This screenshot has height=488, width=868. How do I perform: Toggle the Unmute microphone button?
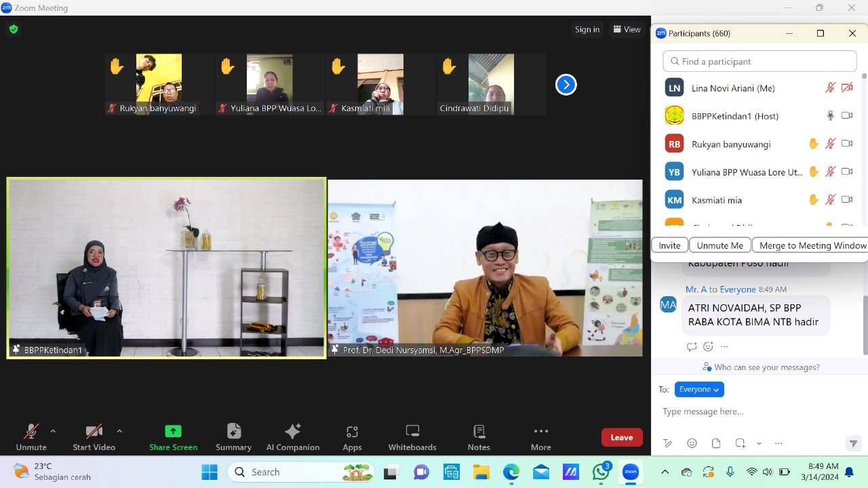(x=31, y=437)
